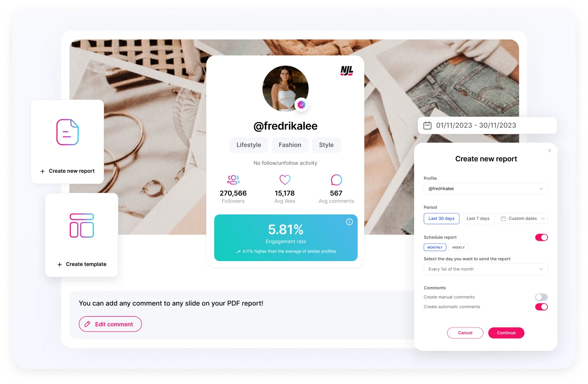Select the Last 7 days period
Viewport: 588px width, 384px height.
click(478, 218)
